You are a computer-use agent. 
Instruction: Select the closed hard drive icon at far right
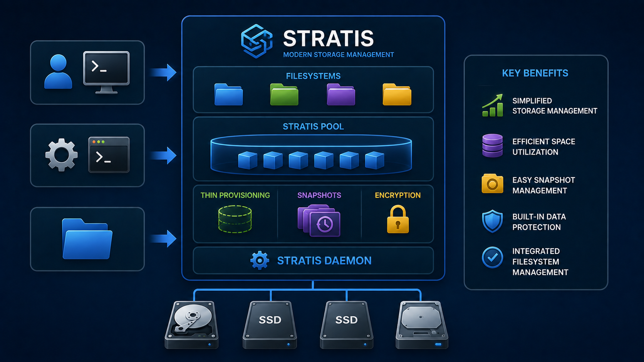(422, 325)
